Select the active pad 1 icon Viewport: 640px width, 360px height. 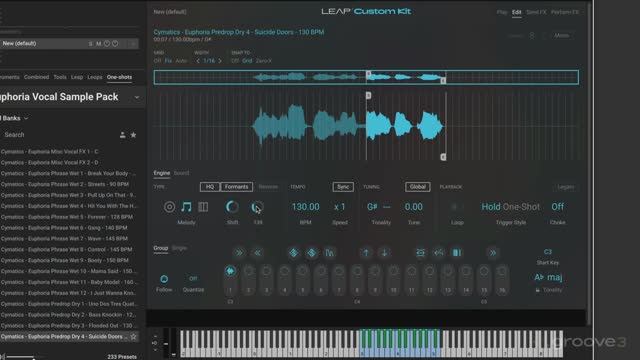(x=230, y=271)
